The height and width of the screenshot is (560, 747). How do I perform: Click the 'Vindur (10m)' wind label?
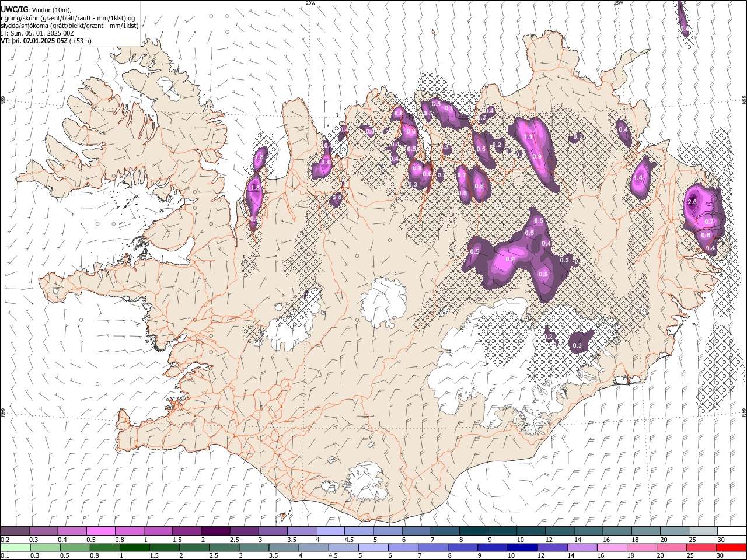pyautogui.click(x=52, y=10)
